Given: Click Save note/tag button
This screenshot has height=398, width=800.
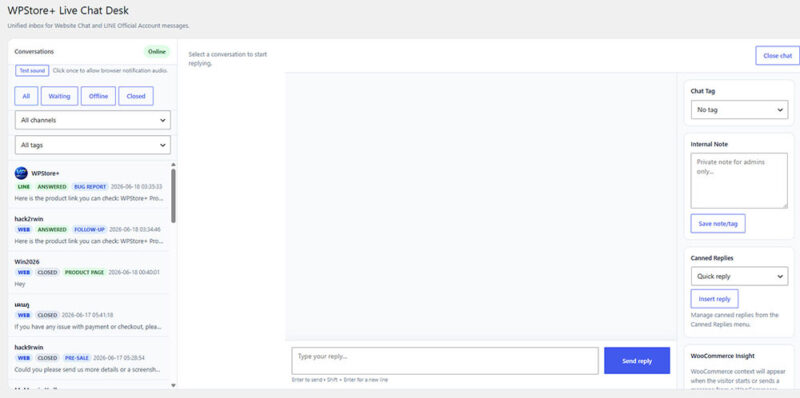Looking at the screenshot, I should 718,223.
